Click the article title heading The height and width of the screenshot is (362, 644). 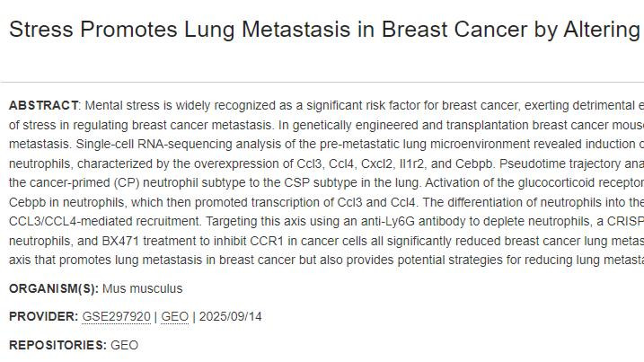(323, 29)
